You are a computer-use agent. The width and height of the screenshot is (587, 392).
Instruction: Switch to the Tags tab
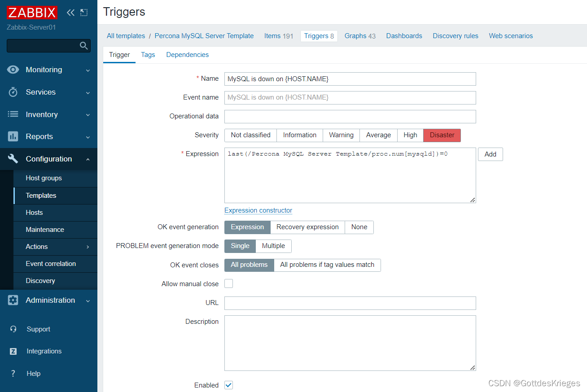click(x=148, y=55)
